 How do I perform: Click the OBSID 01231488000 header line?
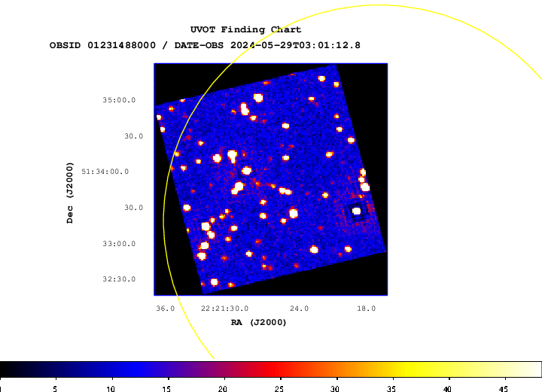coord(205,45)
